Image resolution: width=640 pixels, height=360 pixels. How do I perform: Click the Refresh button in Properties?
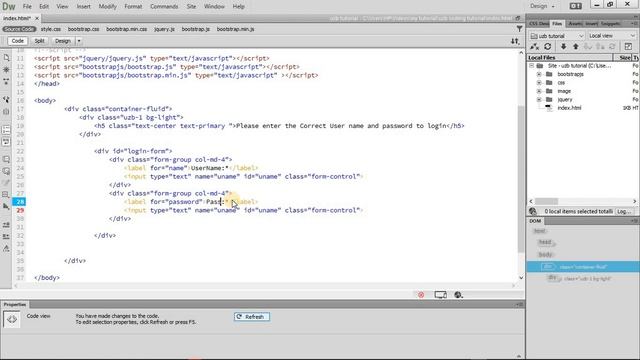click(x=252, y=317)
